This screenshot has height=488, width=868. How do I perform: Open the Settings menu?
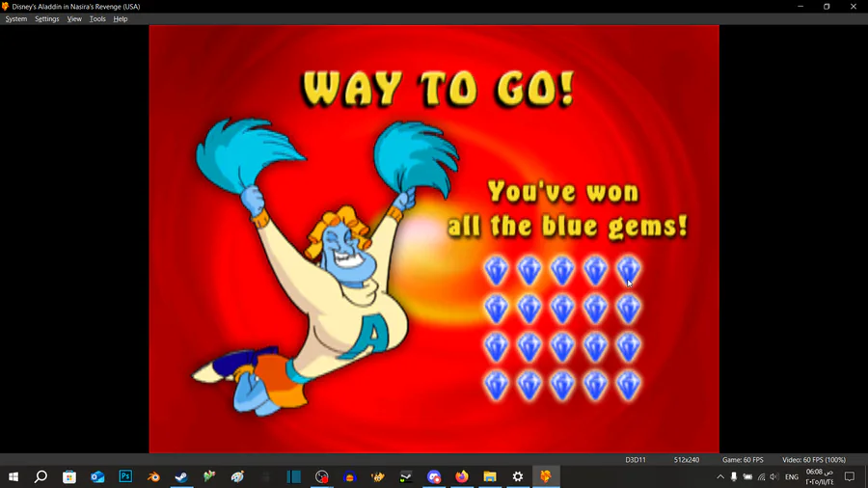(46, 19)
